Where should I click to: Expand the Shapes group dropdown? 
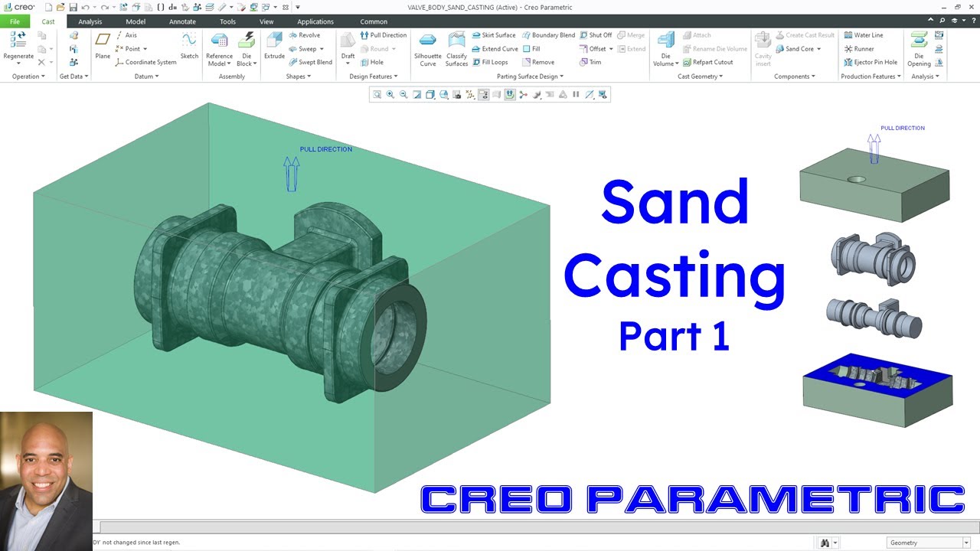pyautogui.click(x=299, y=77)
